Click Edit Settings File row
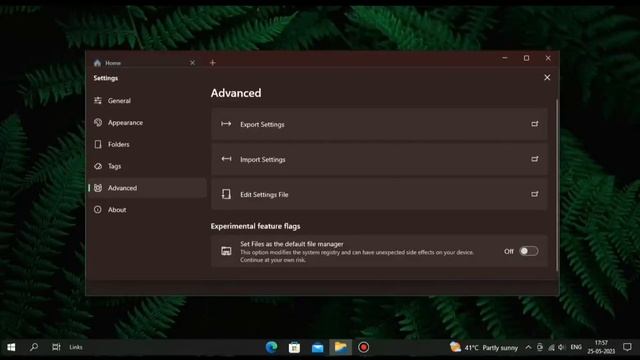This screenshot has height=360, width=640. (x=379, y=194)
